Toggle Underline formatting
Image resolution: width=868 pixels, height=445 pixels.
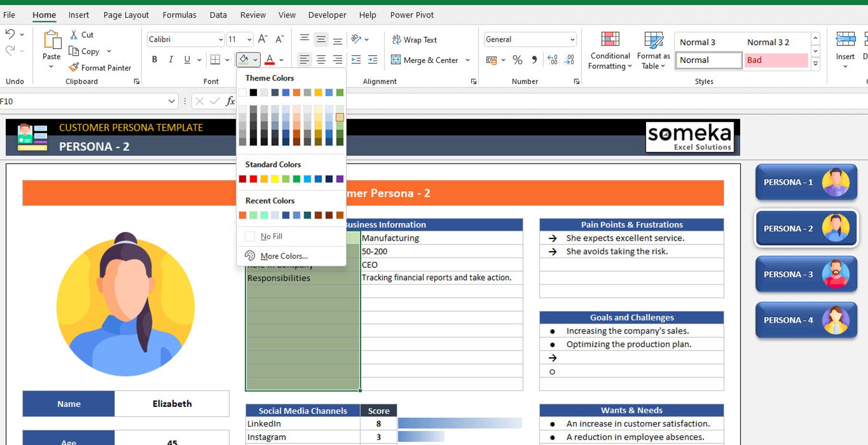(187, 59)
